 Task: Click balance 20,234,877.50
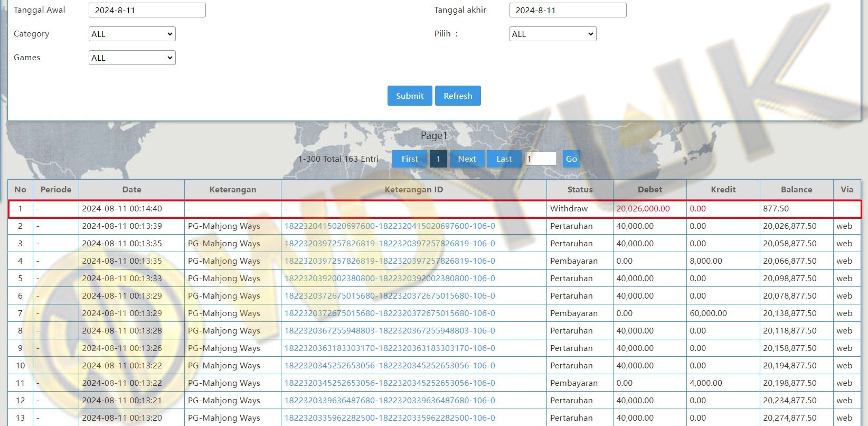(x=790, y=400)
